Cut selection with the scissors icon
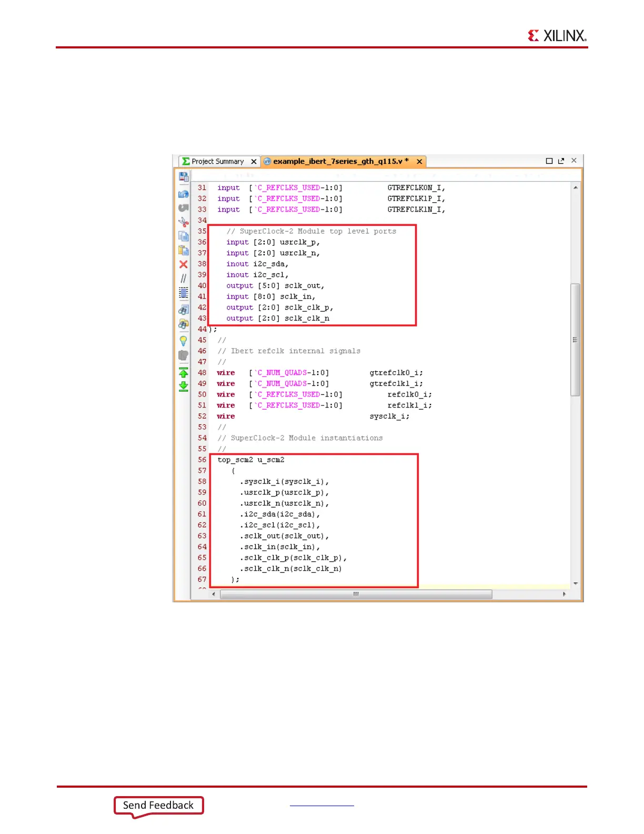Image resolution: width=644 pixels, height=834 pixels. click(183, 222)
